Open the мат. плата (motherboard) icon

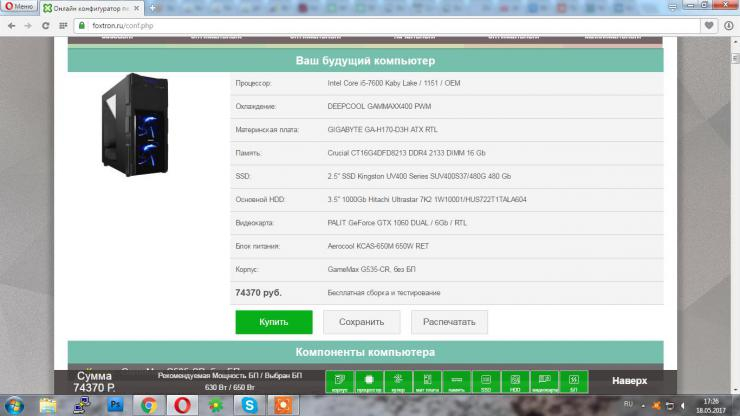[x=427, y=381]
